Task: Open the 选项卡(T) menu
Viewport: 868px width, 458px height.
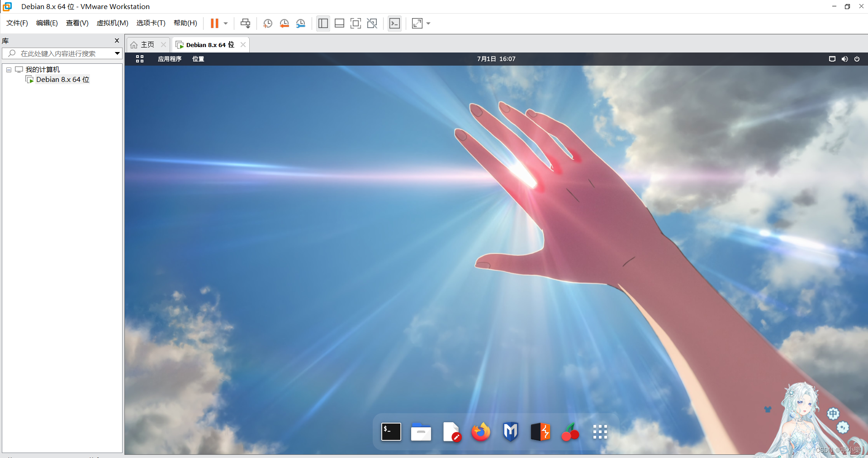Action: point(151,23)
